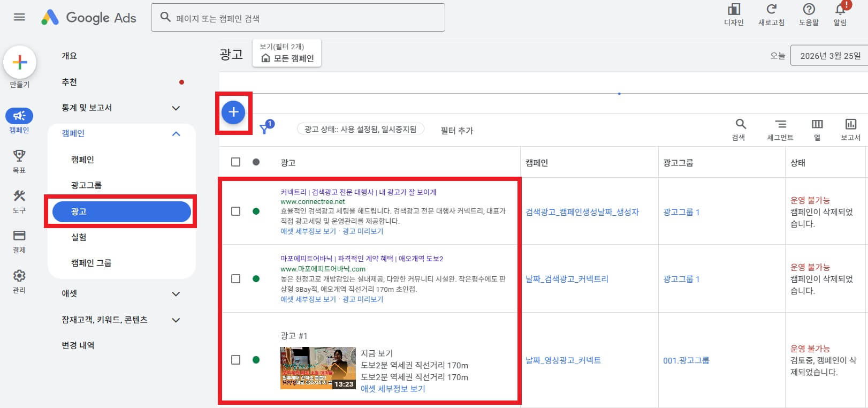Click green status dot for 커넥트리 ad

256,211
